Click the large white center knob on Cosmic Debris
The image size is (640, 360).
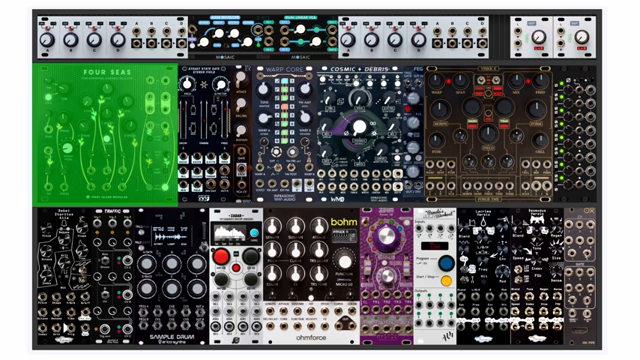[x=359, y=127]
